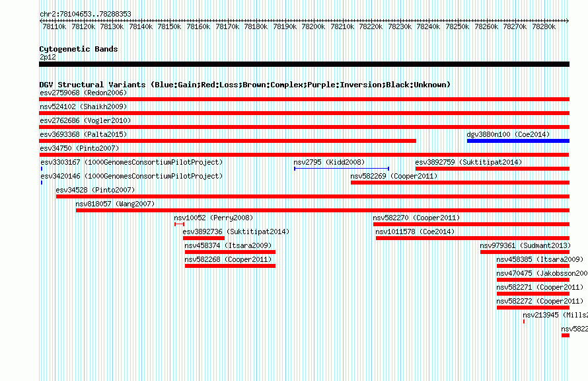Click the esv3892759 (Suktitipat2014) label
Viewport: 588px width, 381px height.
[x=468, y=162]
